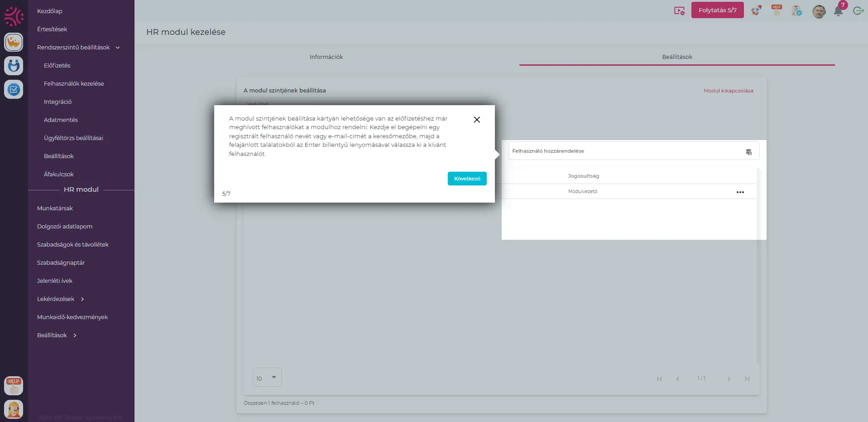The height and width of the screenshot is (422, 868).
Task: Click the rocket icon in the top bar
Action: [756, 10]
